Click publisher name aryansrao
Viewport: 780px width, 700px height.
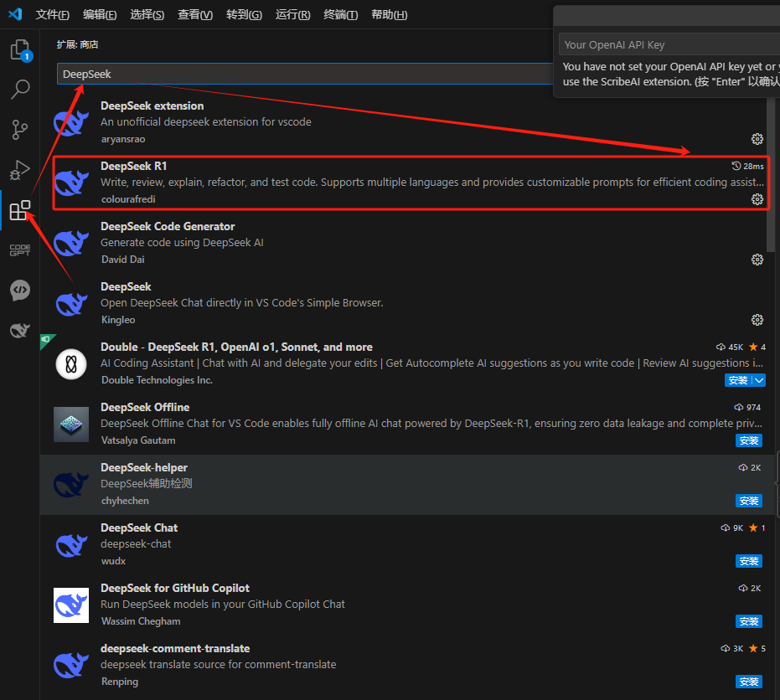[123, 139]
